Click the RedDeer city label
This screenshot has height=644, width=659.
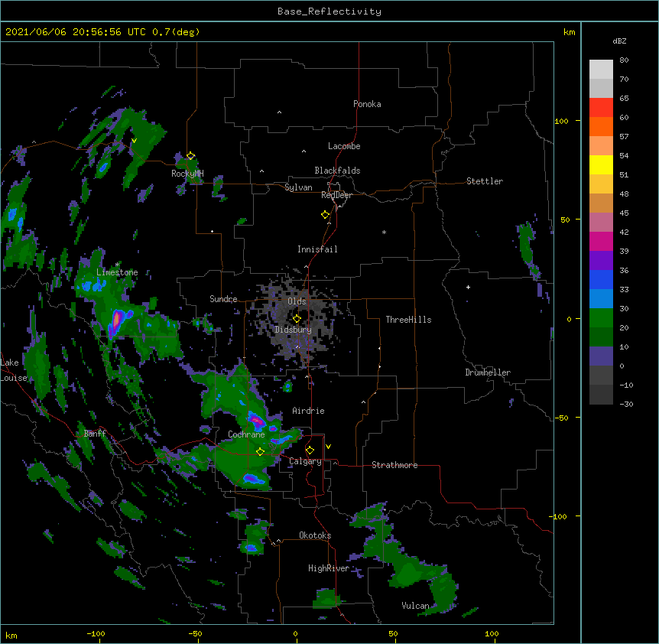336,195
